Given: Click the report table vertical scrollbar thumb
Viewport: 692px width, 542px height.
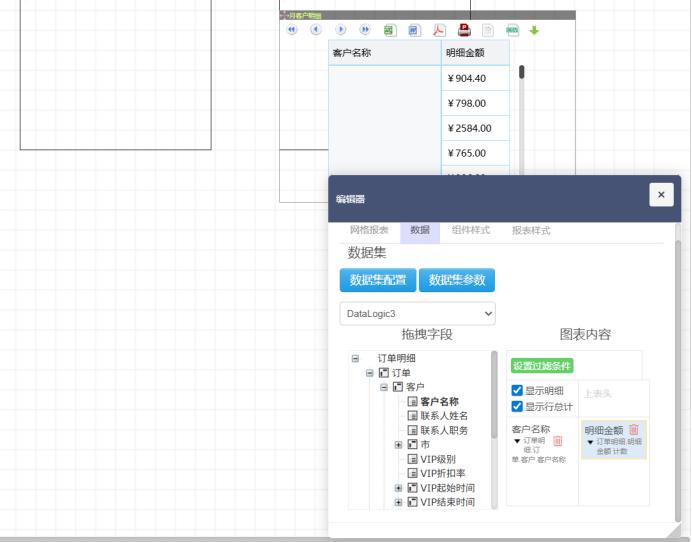Looking at the screenshot, I should click(x=522, y=72).
